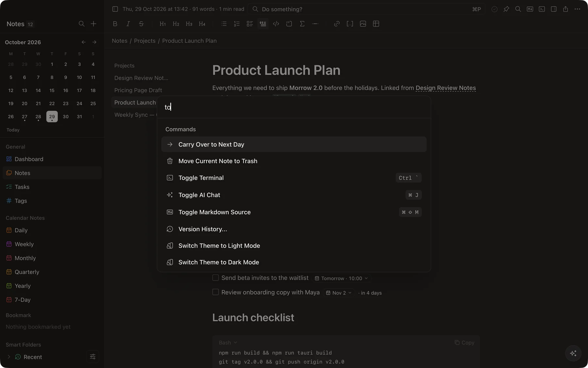The height and width of the screenshot is (368, 588).
Task: Open the 'Pricing Page Draft' note
Action: click(138, 90)
